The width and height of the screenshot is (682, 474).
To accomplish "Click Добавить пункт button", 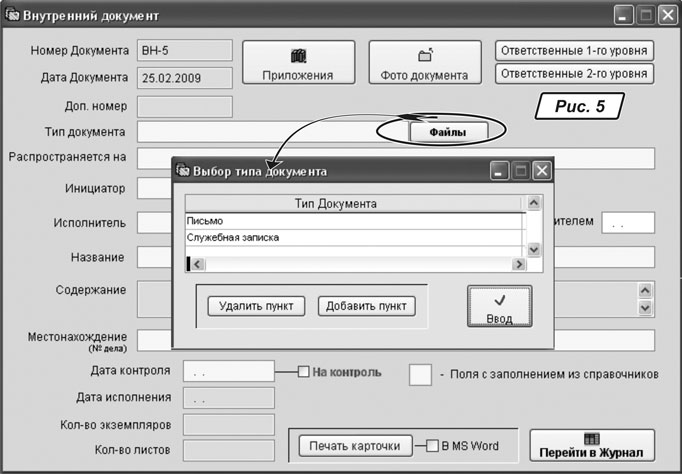I will [x=366, y=306].
